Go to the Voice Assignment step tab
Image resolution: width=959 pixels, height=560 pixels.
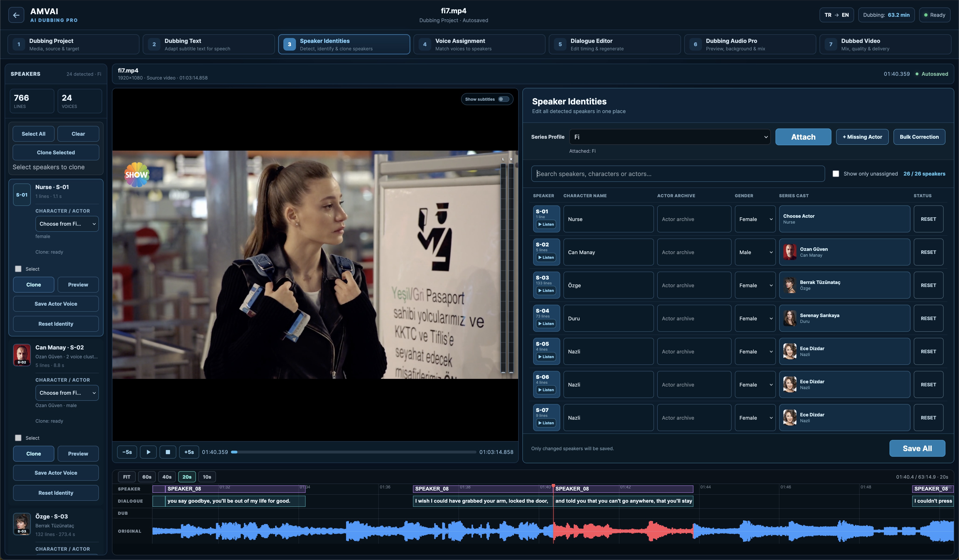(479, 45)
